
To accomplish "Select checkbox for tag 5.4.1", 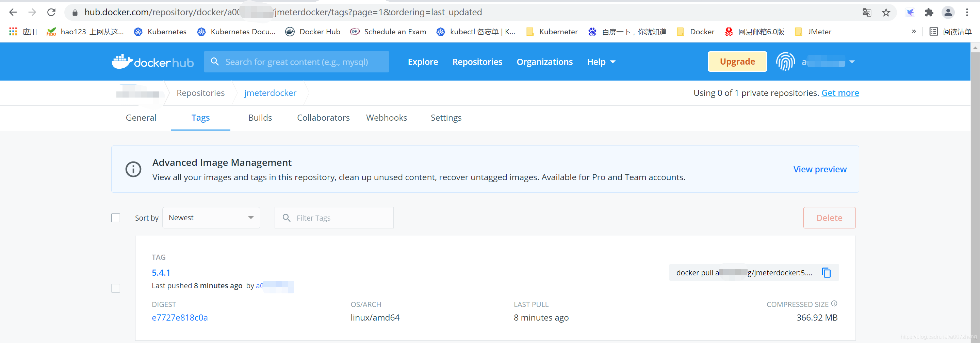I will coord(116,288).
